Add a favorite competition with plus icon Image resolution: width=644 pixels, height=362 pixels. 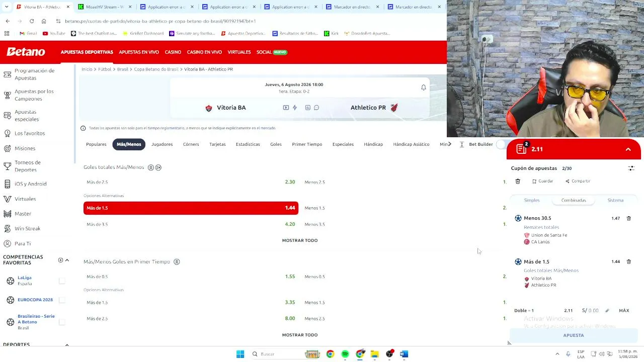(60, 260)
